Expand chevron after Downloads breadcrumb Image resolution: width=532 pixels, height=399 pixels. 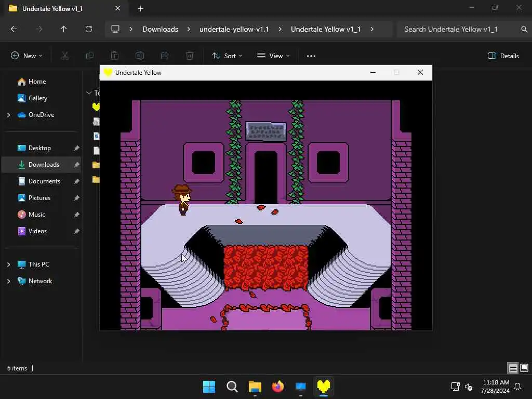pyautogui.click(x=189, y=29)
